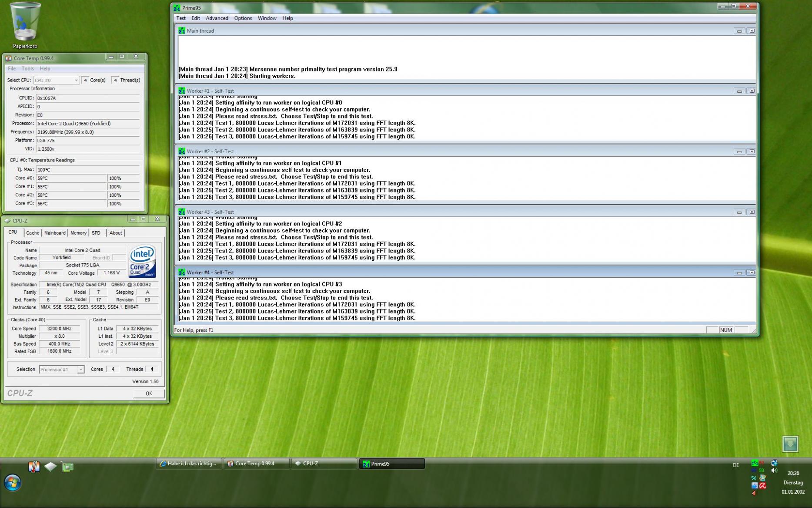Click the Rated FSB value 1600.0 MHz

point(60,351)
